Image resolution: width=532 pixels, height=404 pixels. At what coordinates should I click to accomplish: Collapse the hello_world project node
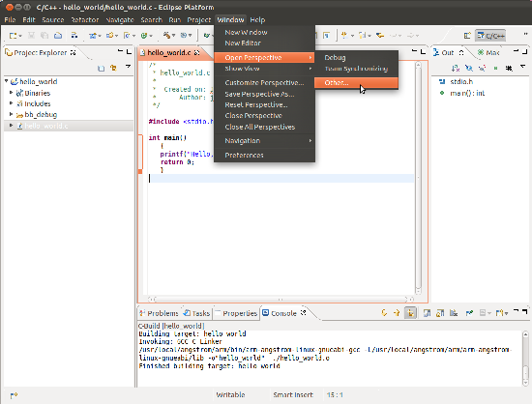[6, 81]
